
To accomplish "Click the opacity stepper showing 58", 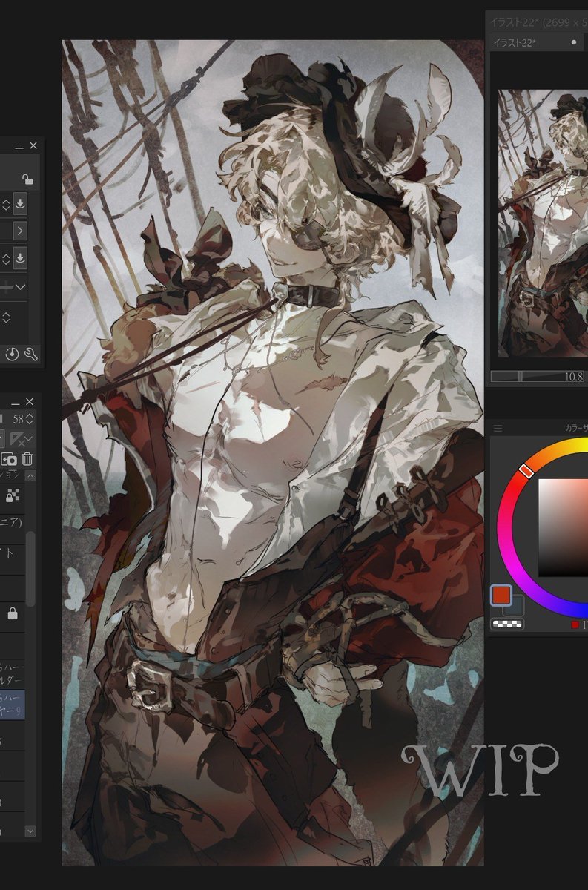I will 29,419.
